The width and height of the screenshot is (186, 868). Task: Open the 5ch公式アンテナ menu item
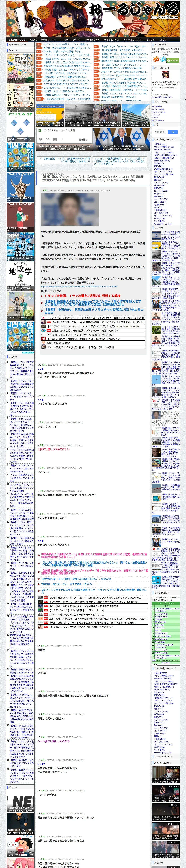pyautogui.click(x=17, y=40)
